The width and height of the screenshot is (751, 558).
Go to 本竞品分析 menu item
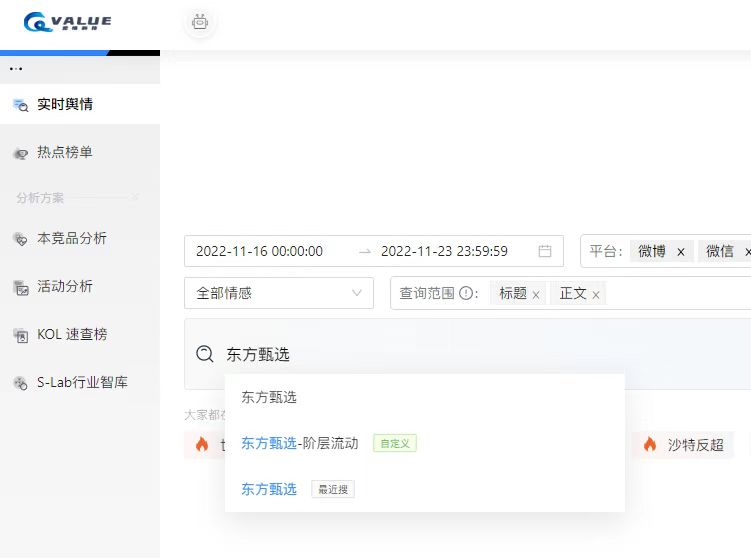click(72, 238)
